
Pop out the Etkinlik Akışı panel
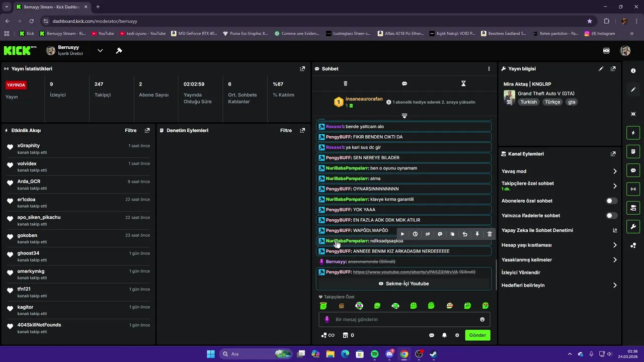click(x=147, y=130)
